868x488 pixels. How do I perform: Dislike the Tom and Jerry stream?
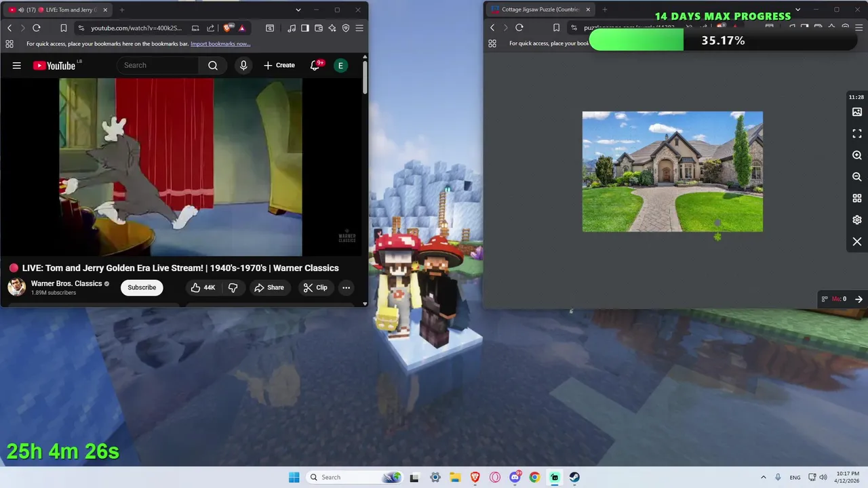pos(233,287)
